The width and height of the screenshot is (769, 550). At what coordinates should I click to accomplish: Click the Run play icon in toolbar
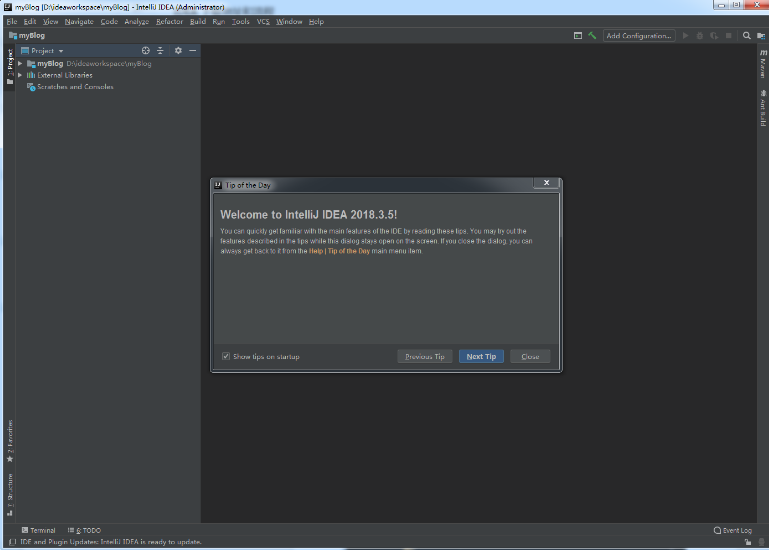686,36
